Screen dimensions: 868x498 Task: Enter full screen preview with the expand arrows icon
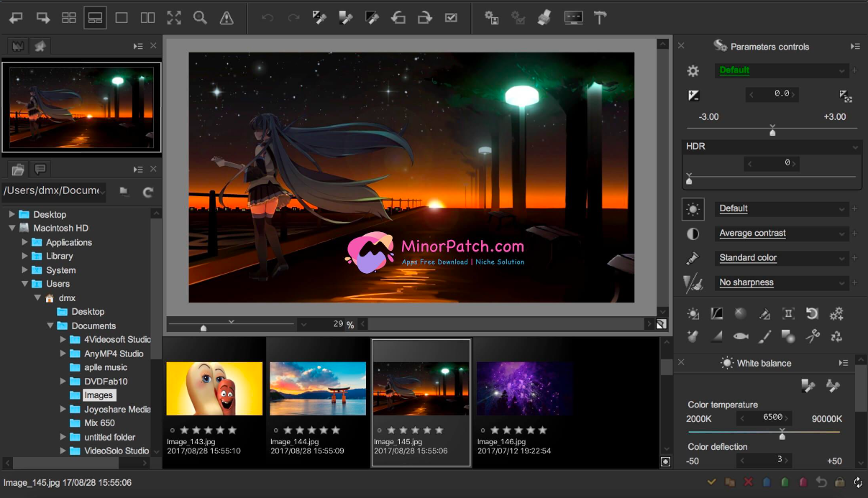174,18
